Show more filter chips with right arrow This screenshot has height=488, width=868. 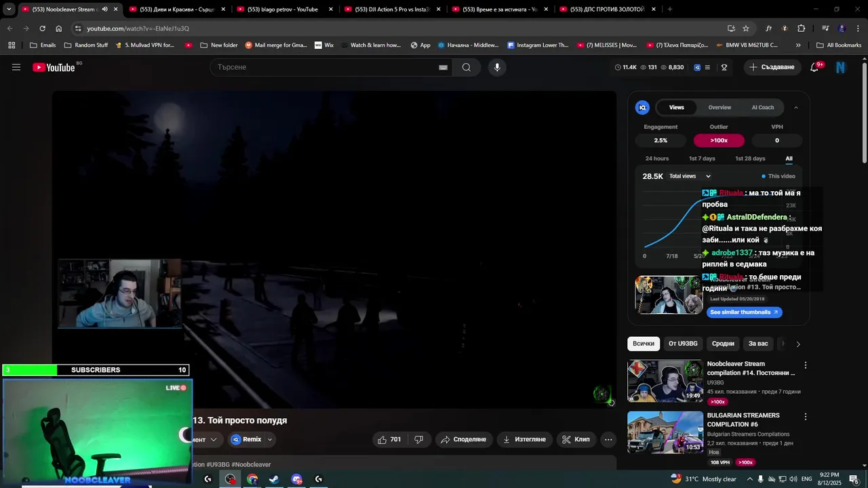pyautogui.click(x=798, y=344)
